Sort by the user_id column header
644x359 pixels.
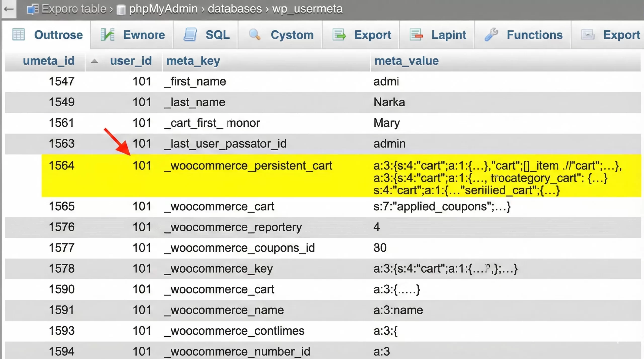point(131,61)
